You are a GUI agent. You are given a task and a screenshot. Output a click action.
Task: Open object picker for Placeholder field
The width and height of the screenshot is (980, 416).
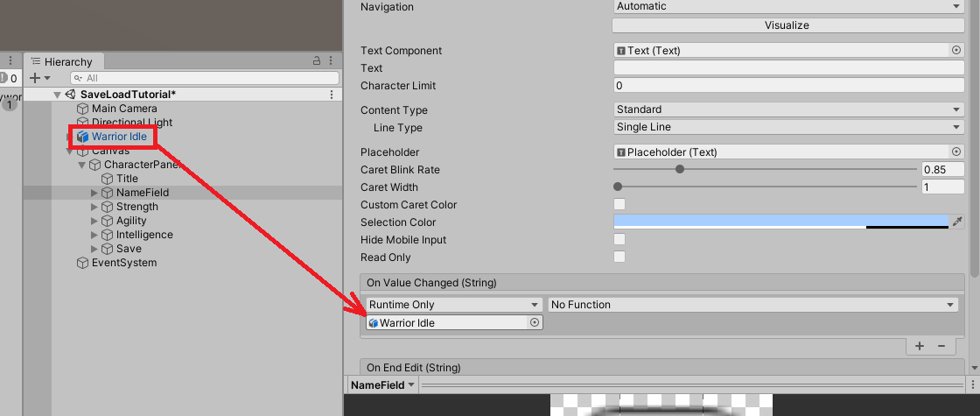pyautogui.click(x=955, y=152)
